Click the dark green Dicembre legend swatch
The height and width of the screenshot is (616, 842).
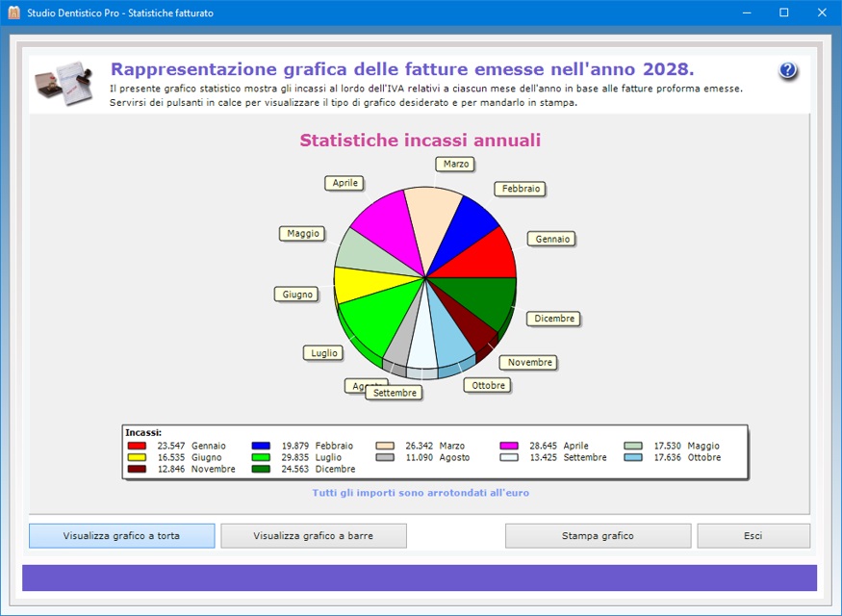261,469
